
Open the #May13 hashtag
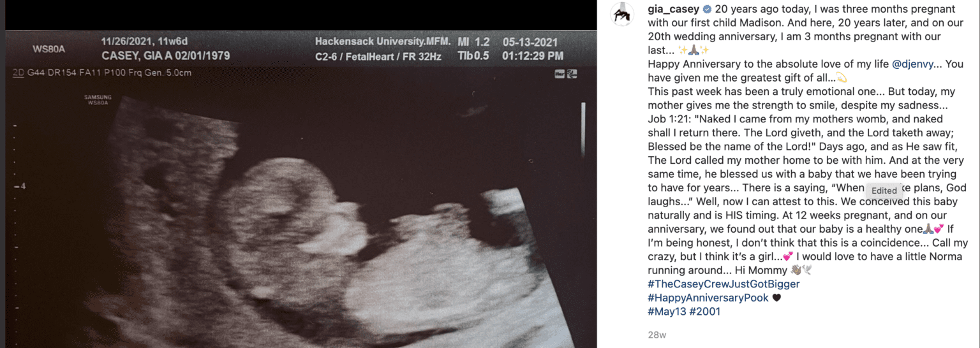[x=666, y=311]
